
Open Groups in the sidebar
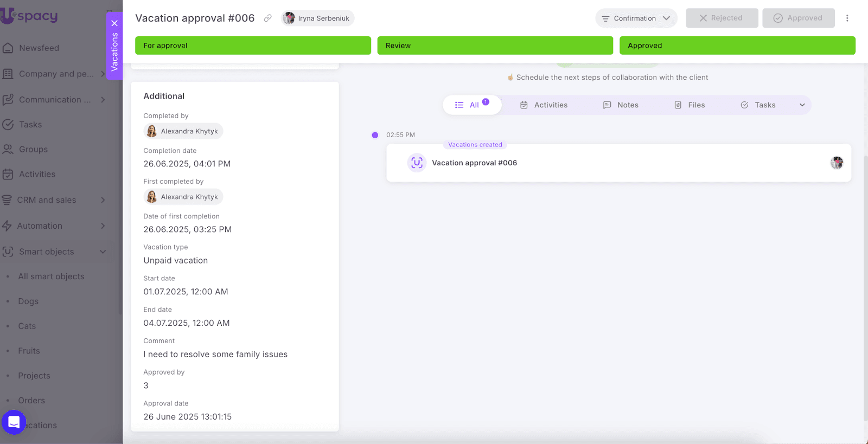point(33,150)
